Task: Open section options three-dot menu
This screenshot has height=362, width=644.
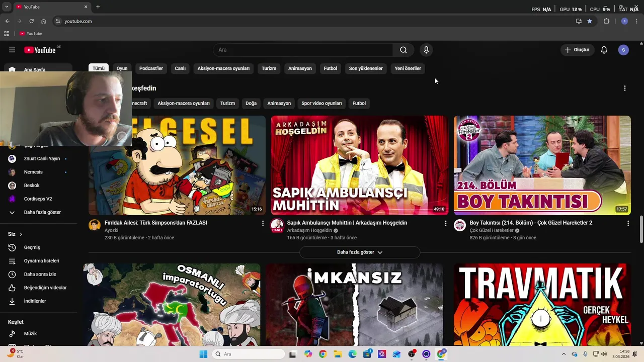Action: point(625,88)
